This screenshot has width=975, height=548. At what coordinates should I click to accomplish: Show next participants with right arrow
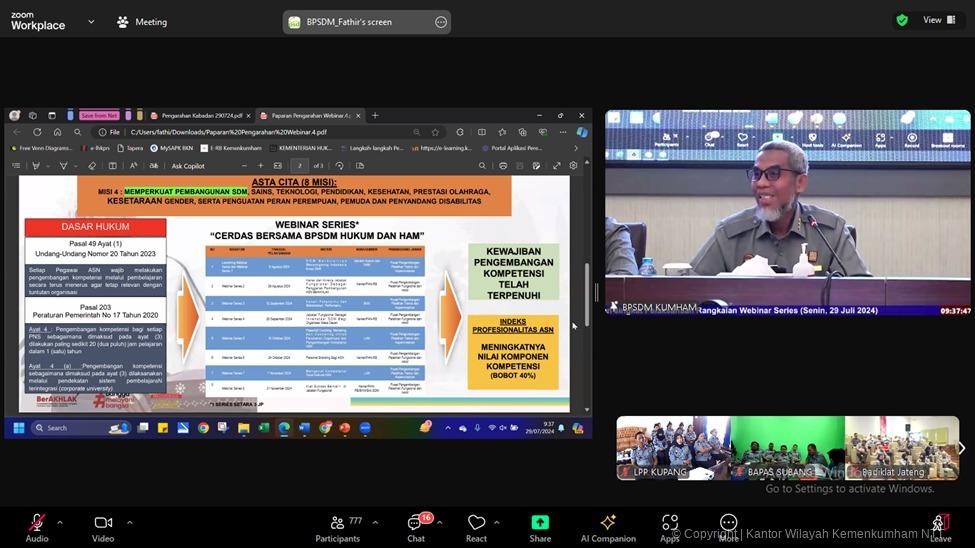click(961, 448)
